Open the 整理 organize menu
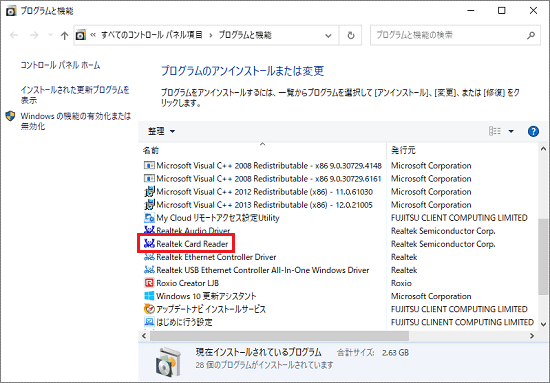 161,131
